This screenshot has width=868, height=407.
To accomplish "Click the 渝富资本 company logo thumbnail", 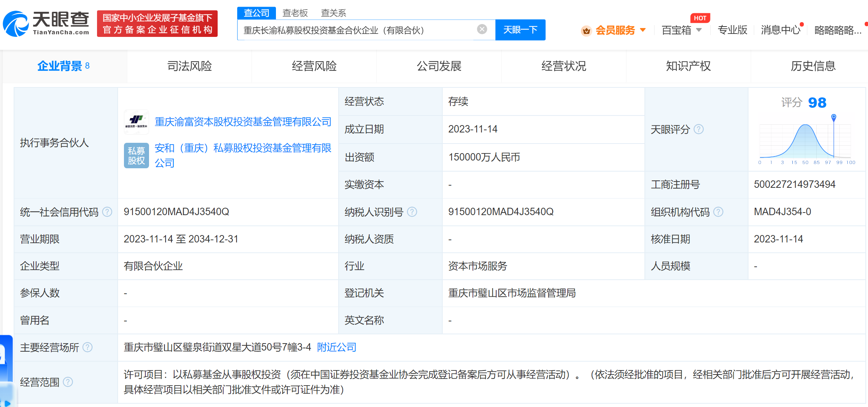I will click(x=136, y=122).
